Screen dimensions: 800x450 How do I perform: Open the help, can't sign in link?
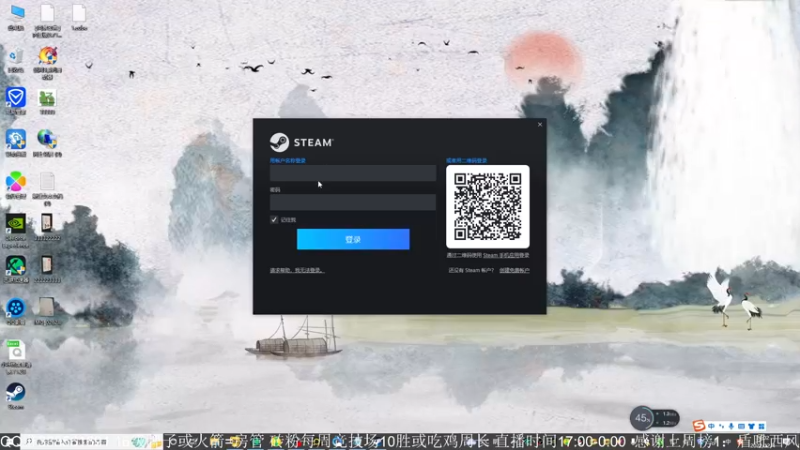click(297, 270)
